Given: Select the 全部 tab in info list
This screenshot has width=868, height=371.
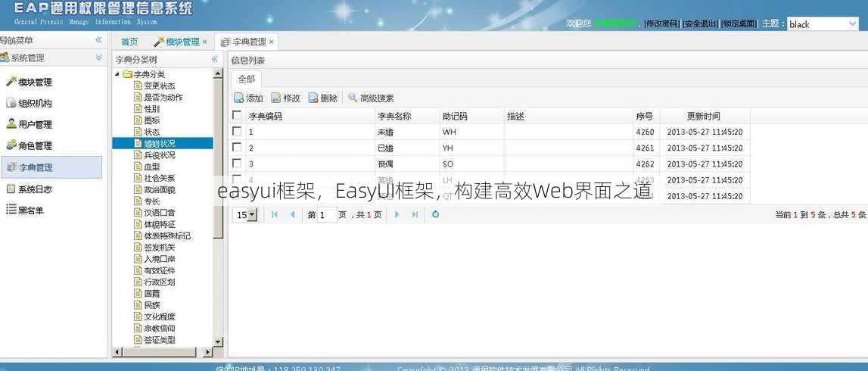Looking at the screenshot, I should pos(247,79).
